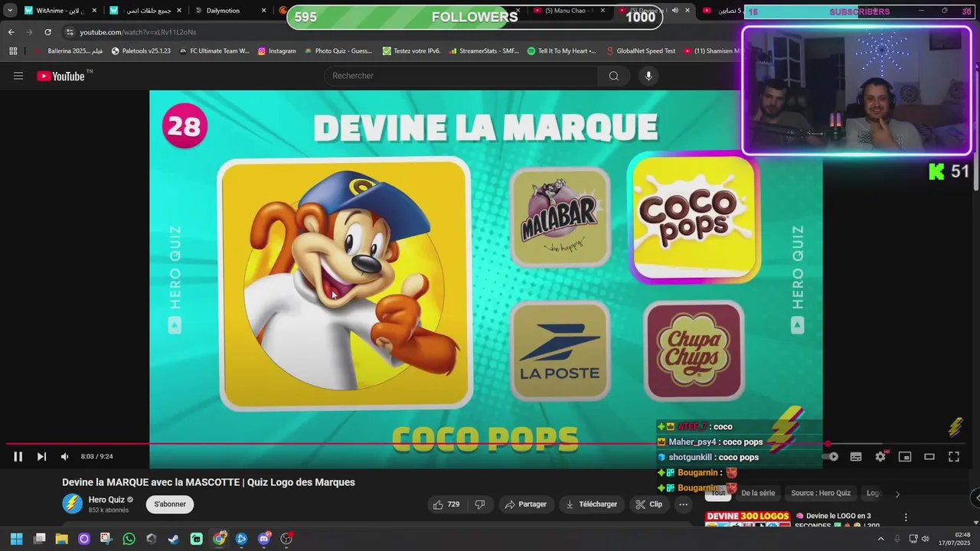Open the tab search dropdown chevron
The height and width of the screenshot is (551, 980).
pyautogui.click(x=10, y=11)
